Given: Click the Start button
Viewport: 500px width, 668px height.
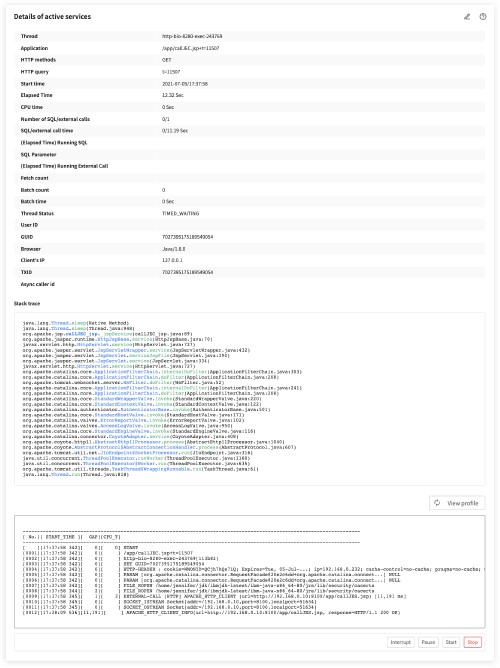Looking at the screenshot, I should 451,642.
